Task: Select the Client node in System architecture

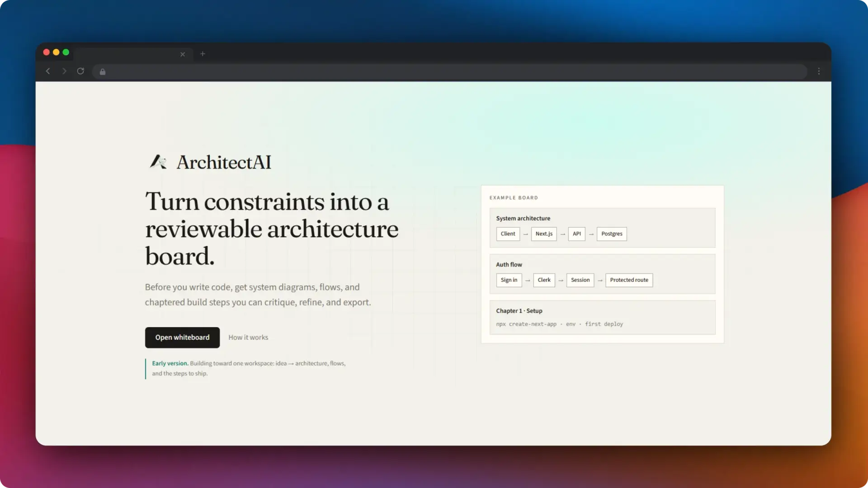Action: (508, 234)
